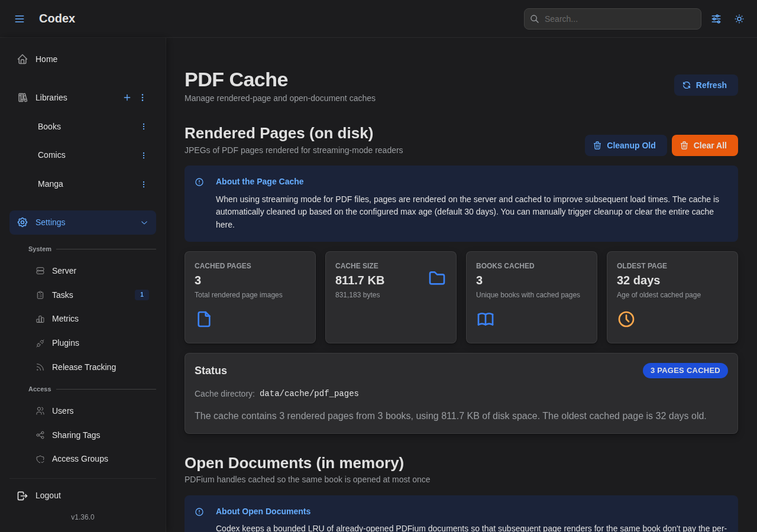Screen dimensions: 757x532
Task: Click the Metrics bar chart icon
Action: pyautogui.click(x=40, y=319)
